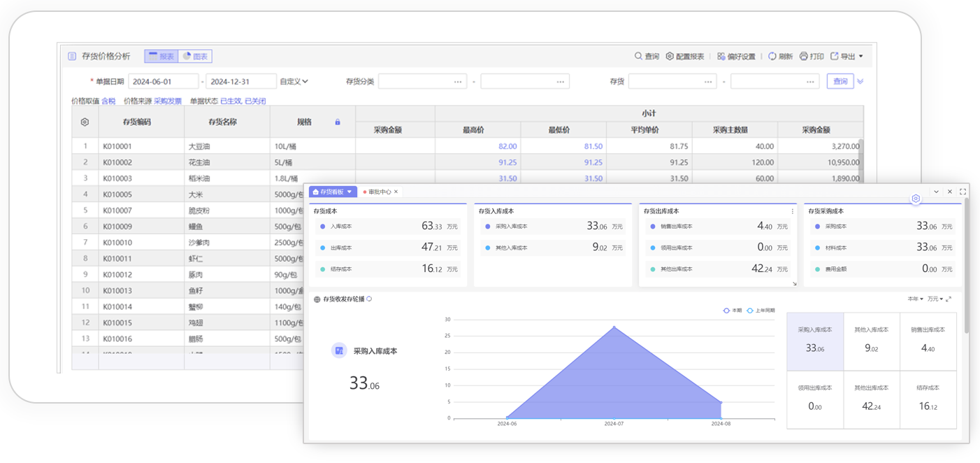The height and width of the screenshot is (463, 980).
Task: Click the 刷新 refresh icon
Action: [x=772, y=56]
